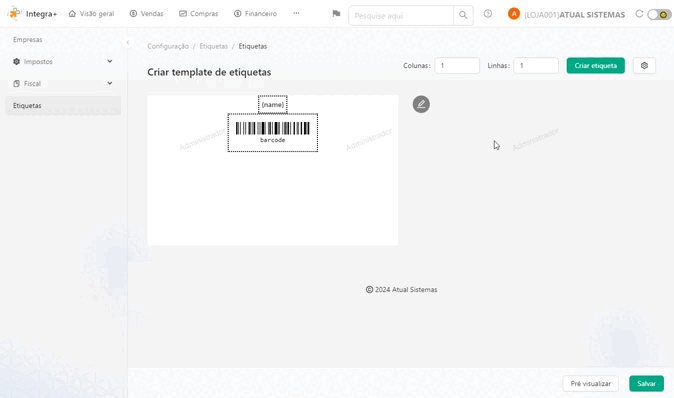Click the refresh icon in top bar
Viewport: 674px width, 398px height.
[x=639, y=14]
